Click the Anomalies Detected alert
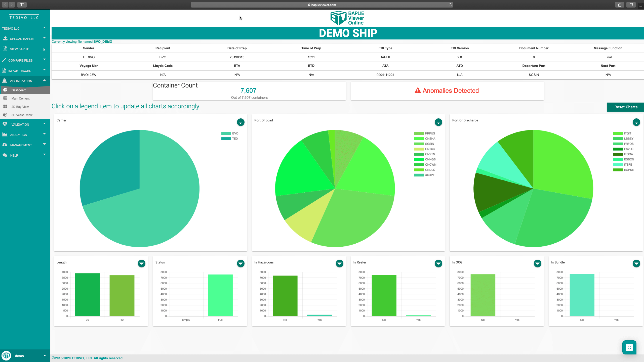This screenshot has height=362, width=644. pyautogui.click(x=447, y=91)
